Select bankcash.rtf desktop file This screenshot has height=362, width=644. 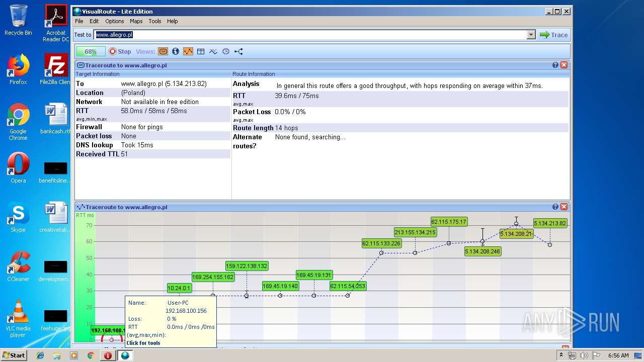click(56, 119)
